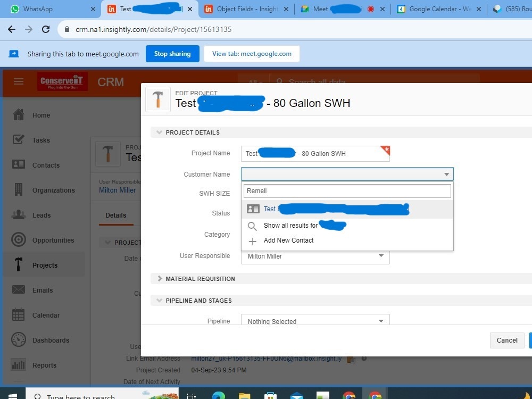Switch to Object Fields - Insightly tab
The height and width of the screenshot is (399, 532).
tap(246, 9)
